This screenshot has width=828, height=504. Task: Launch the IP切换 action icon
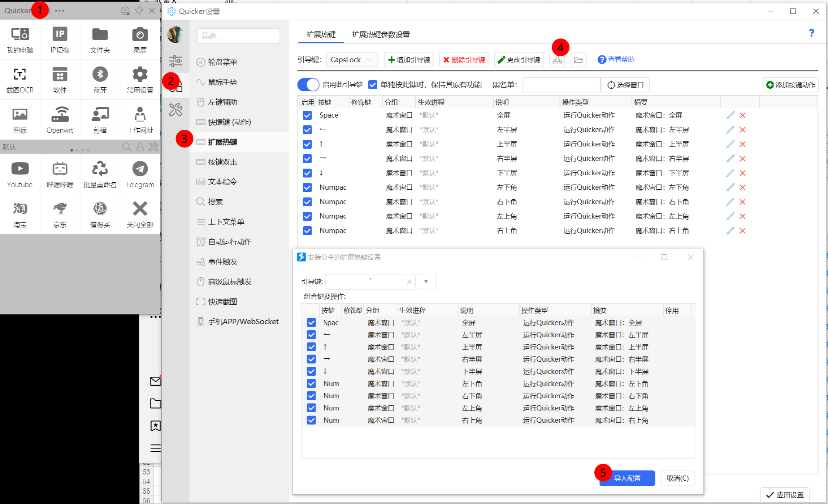[x=60, y=40]
